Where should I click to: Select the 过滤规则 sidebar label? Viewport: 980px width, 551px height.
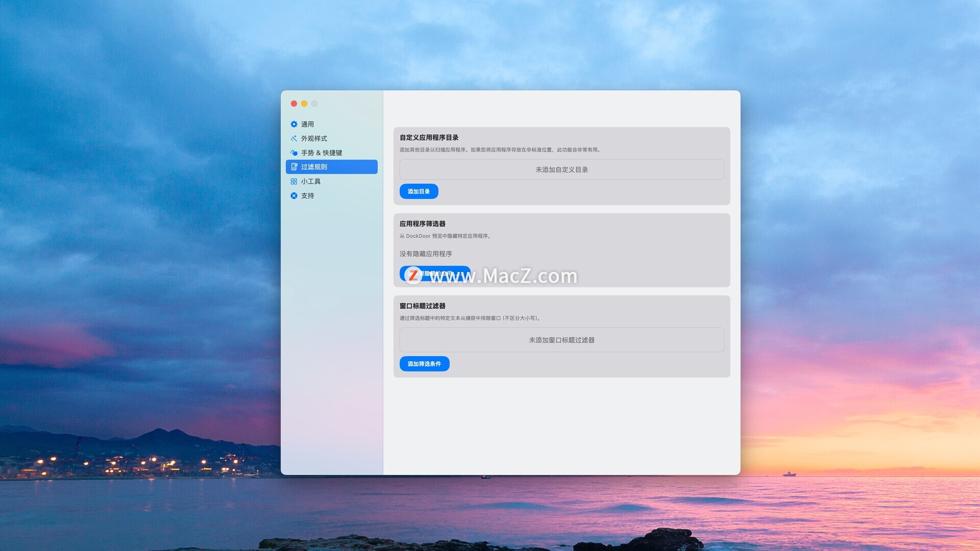click(314, 167)
